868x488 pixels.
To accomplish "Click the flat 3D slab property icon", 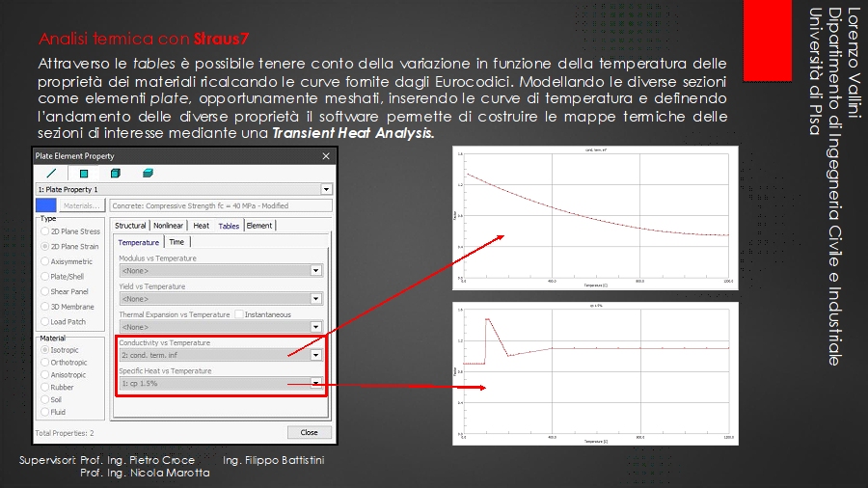I will coord(148,174).
